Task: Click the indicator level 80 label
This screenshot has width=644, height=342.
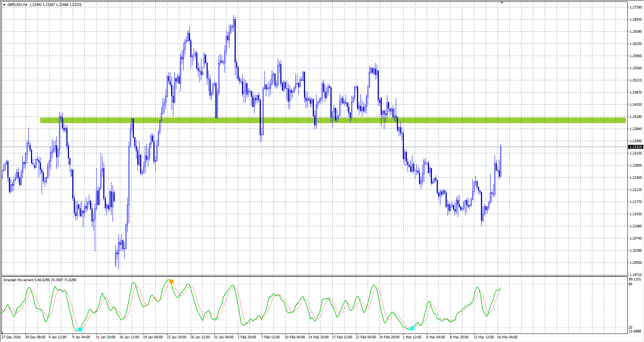Action: (x=630, y=284)
